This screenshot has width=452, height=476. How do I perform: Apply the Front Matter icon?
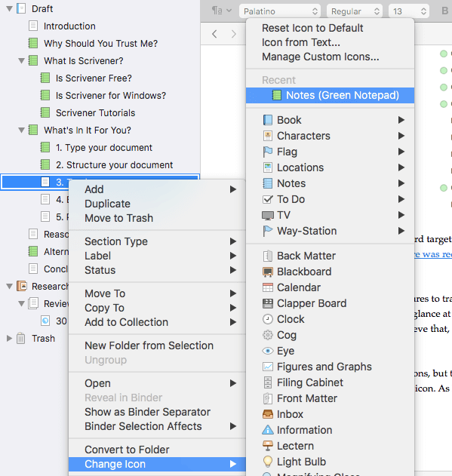coord(330,398)
